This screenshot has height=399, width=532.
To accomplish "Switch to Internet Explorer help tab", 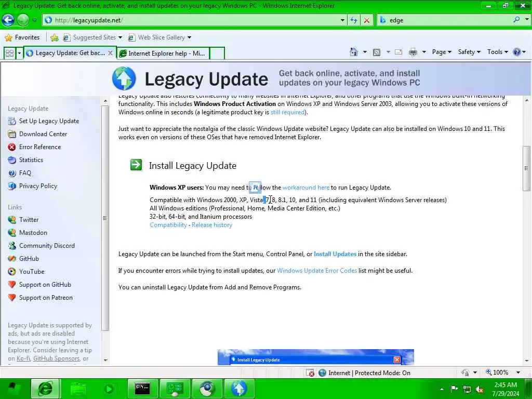I will click(163, 54).
